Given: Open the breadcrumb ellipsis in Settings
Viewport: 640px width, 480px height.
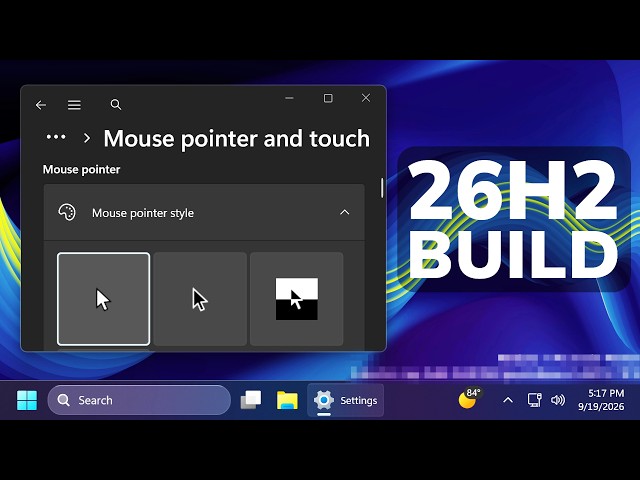Looking at the screenshot, I should (56, 137).
